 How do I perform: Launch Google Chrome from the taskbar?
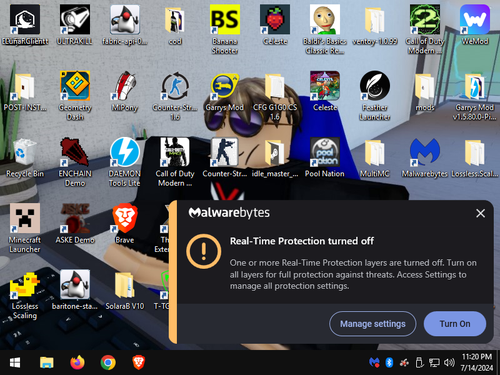point(108,363)
